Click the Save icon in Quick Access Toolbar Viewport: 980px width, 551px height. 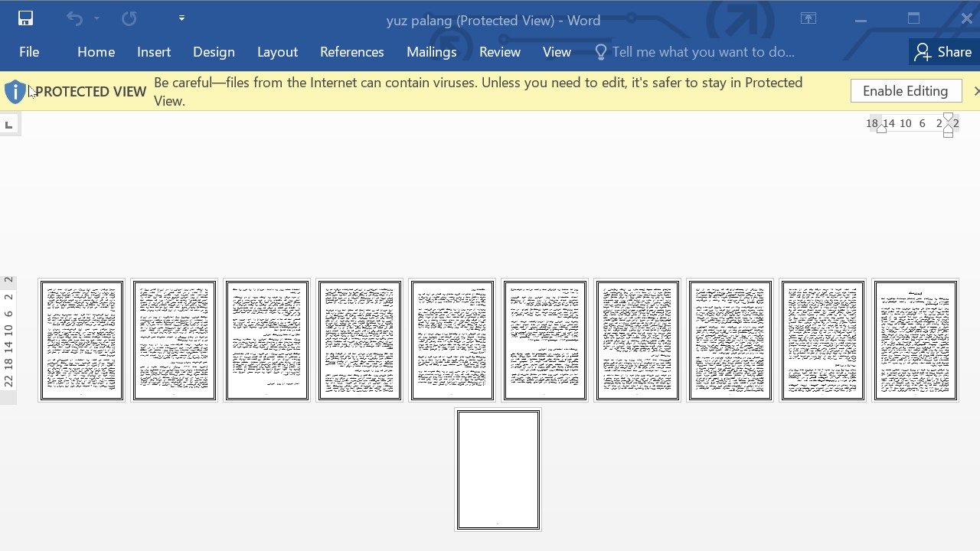point(25,18)
